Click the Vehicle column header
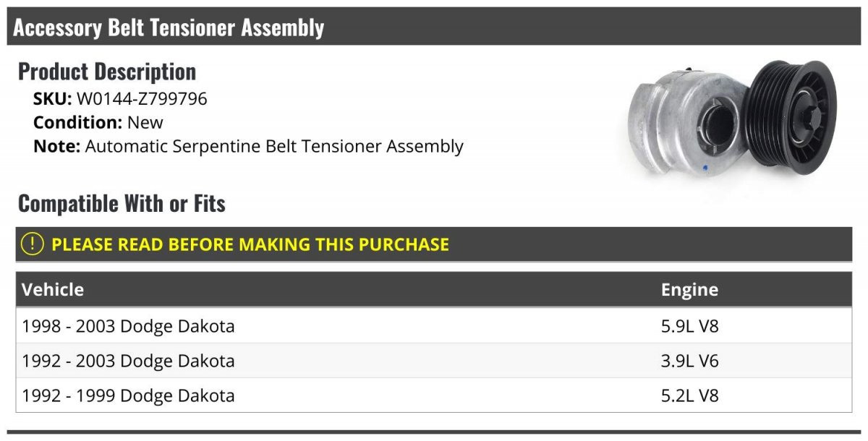The width and height of the screenshot is (868, 441). point(53,290)
